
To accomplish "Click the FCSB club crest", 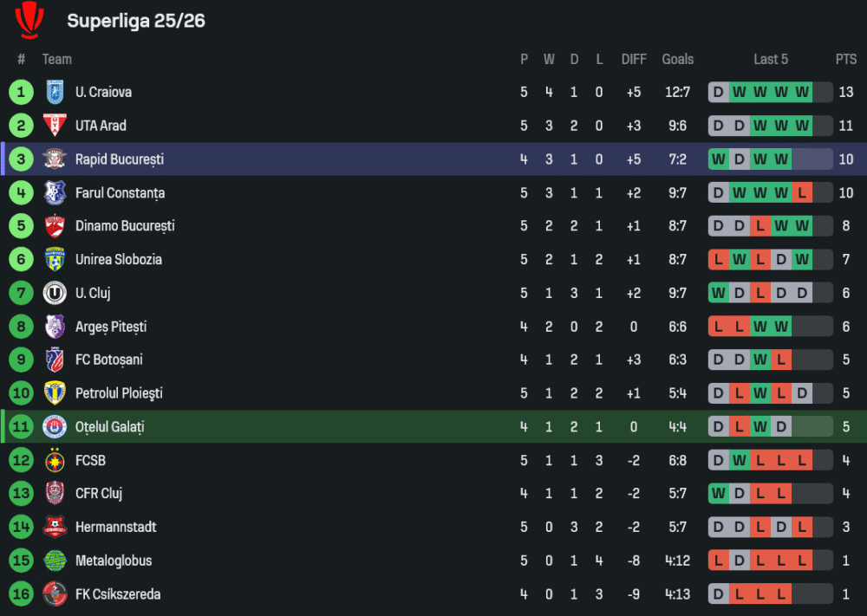I will coord(55,460).
